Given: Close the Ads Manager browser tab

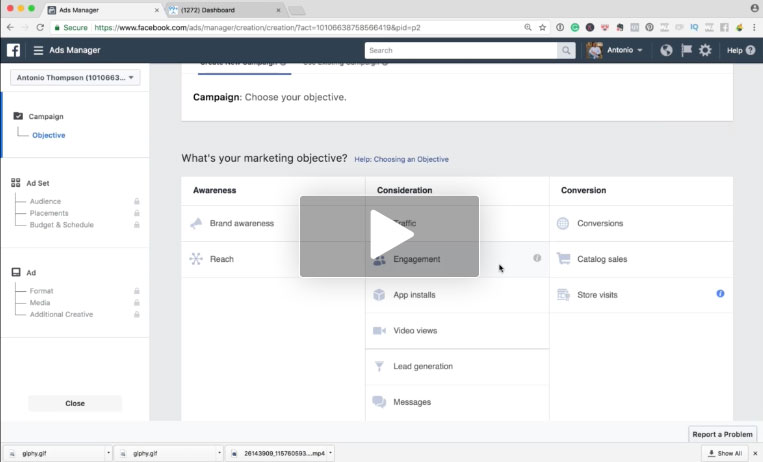Looking at the screenshot, I should click(x=157, y=10).
